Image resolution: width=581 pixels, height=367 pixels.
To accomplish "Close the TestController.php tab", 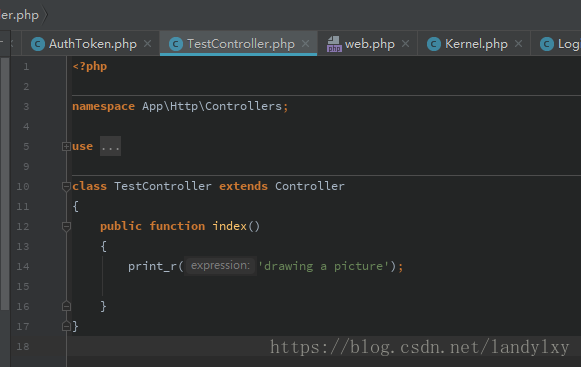I will click(x=305, y=44).
